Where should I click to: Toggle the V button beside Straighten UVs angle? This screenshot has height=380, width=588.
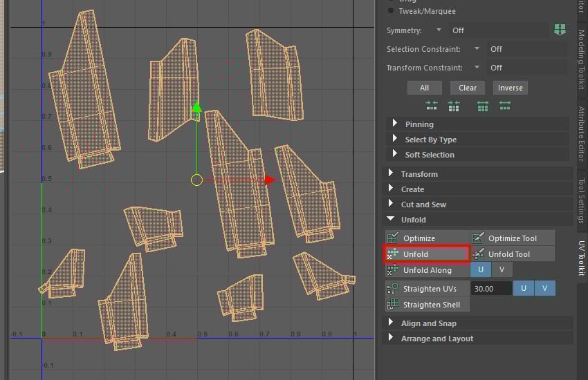545,288
